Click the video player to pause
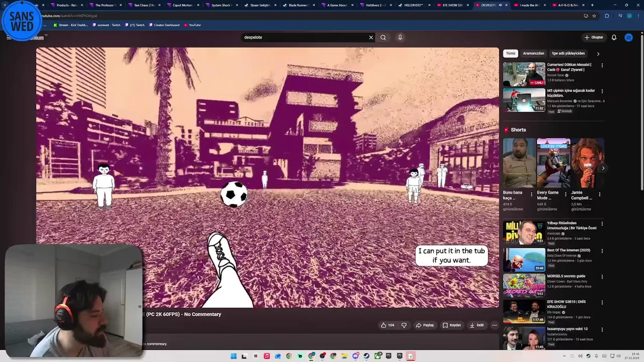644x362 pixels. tap(267, 177)
